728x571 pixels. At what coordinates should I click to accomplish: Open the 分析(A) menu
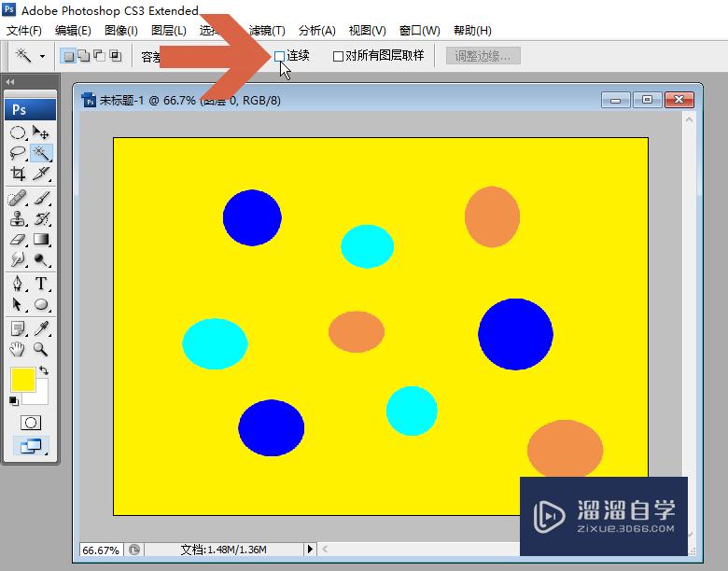point(316,31)
